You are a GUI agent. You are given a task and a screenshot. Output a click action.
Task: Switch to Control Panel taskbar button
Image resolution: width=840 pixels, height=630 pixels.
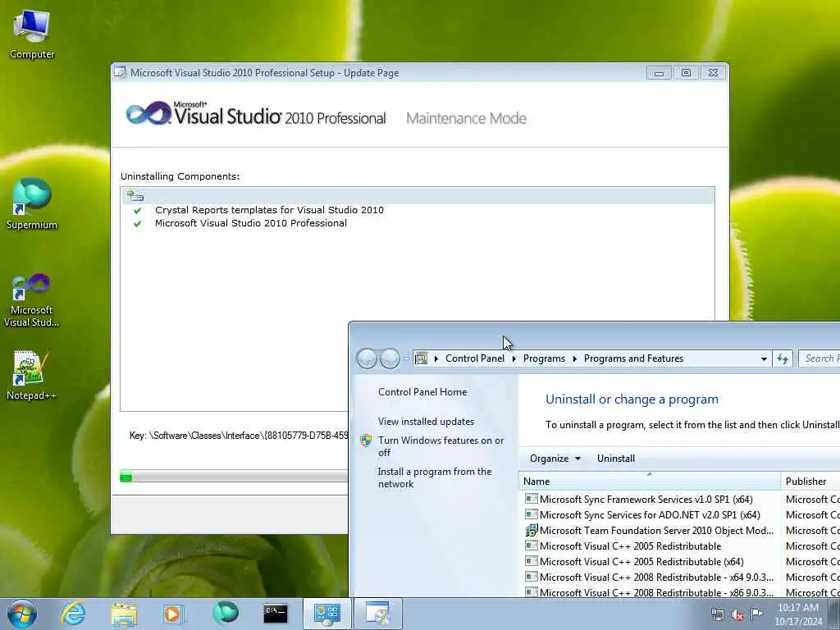pyautogui.click(x=326, y=614)
